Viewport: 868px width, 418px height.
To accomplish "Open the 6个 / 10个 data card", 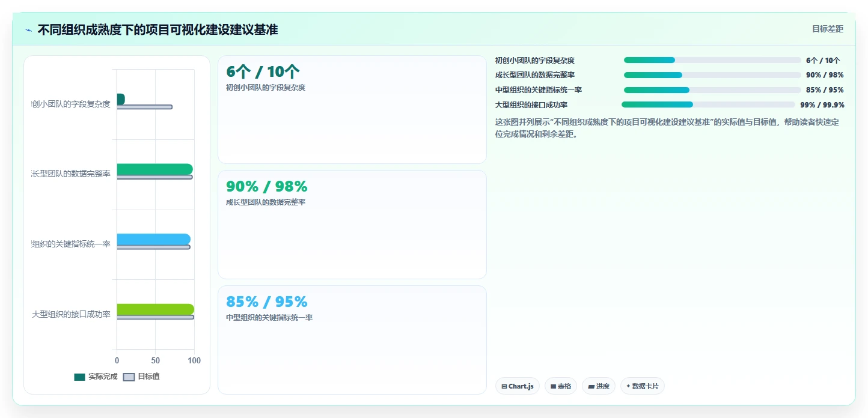I will [x=352, y=109].
